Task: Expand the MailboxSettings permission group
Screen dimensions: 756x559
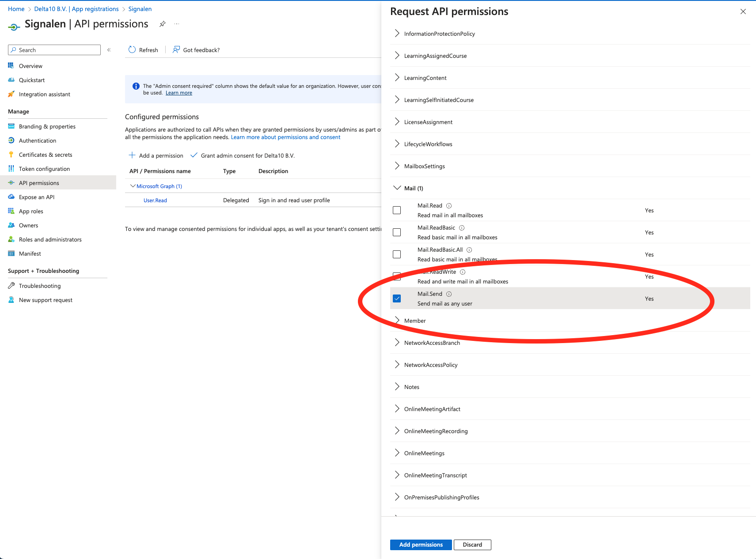Action: pyautogui.click(x=397, y=166)
